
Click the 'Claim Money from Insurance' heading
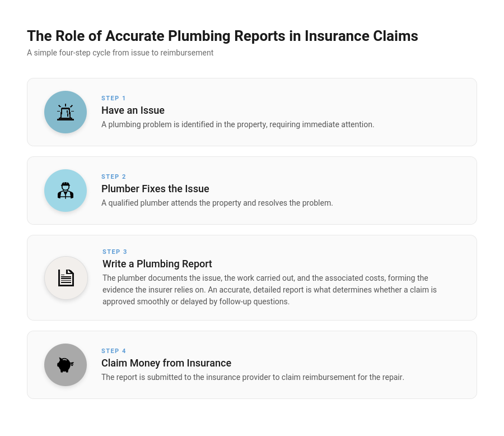[166, 363]
